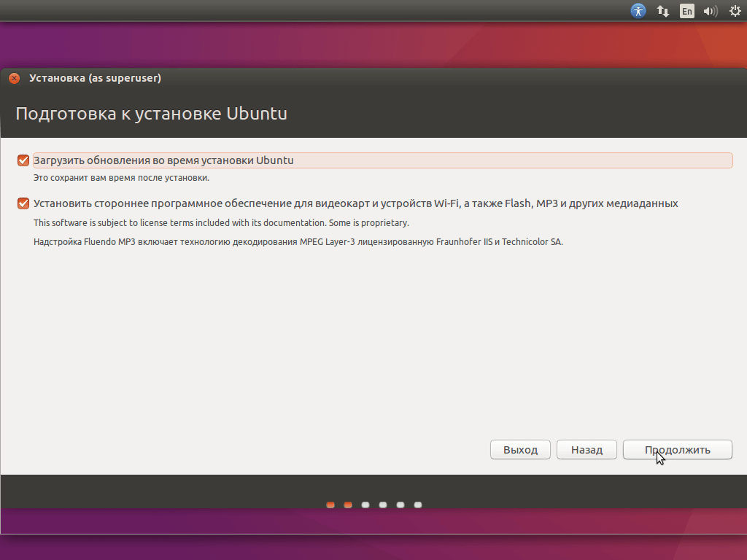Click the Установка (as superuser) window title

(x=96, y=78)
